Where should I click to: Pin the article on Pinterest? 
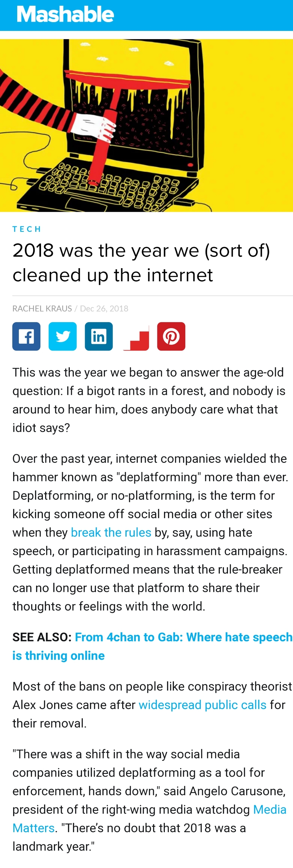[171, 336]
